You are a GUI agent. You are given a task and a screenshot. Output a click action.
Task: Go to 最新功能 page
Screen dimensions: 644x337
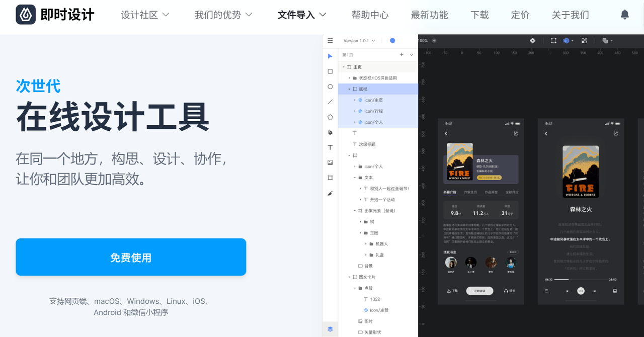click(429, 15)
